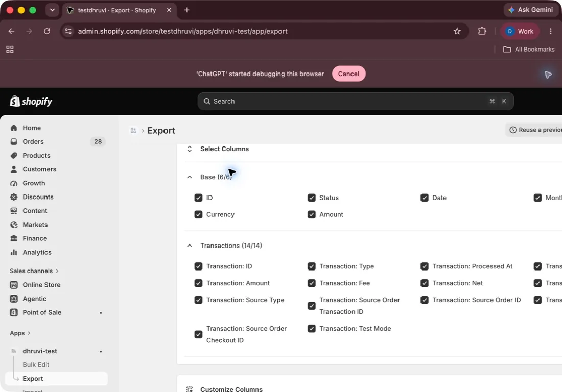
Task: Toggle the Transaction: Amount checkbox
Action: pos(198,283)
